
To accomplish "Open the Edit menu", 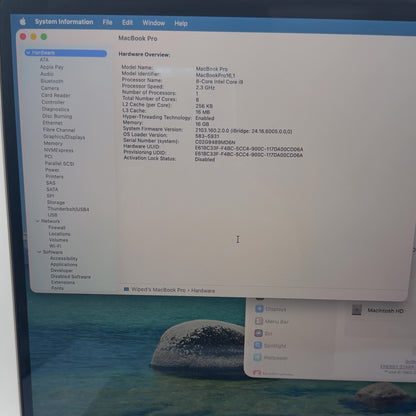I will pyautogui.click(x=127, y=23).
